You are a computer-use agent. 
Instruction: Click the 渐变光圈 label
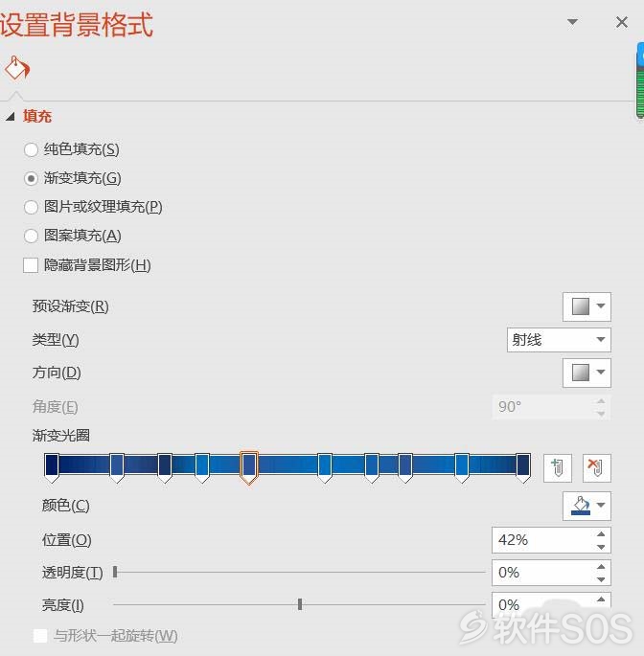[61, 436]
